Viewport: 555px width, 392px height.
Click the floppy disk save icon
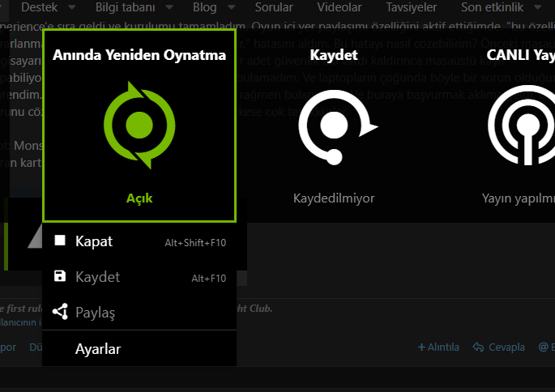59,276
